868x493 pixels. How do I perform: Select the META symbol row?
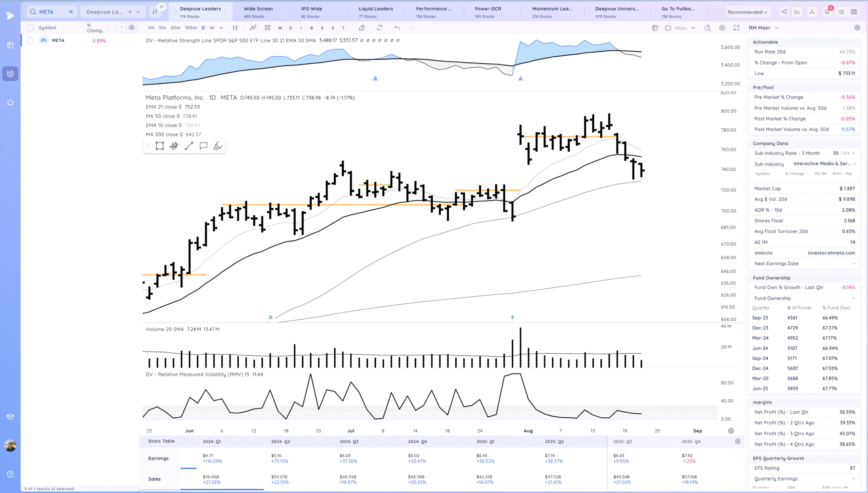[80, 40]
